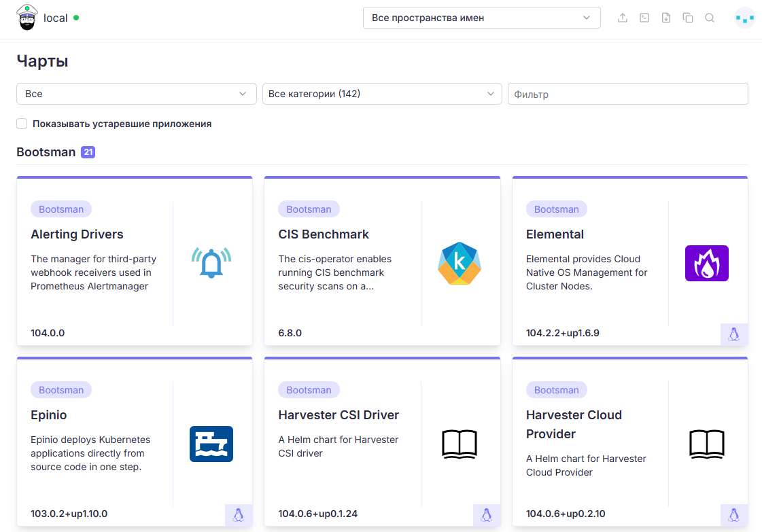Click the Alerting Drivers description text
Viewport: 762px width, 532px height.
(93, 272)
